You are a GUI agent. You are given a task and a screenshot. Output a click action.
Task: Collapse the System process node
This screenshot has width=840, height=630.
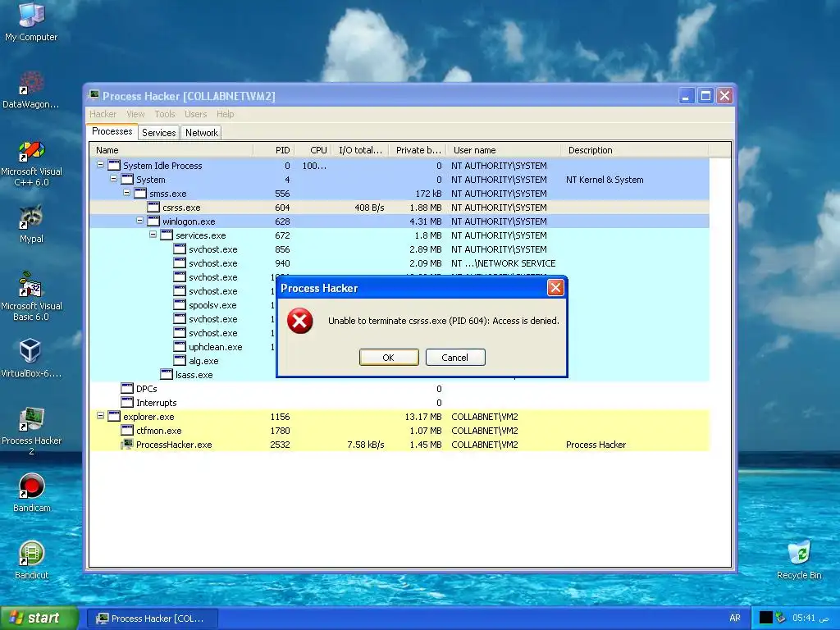pos(113,179)
